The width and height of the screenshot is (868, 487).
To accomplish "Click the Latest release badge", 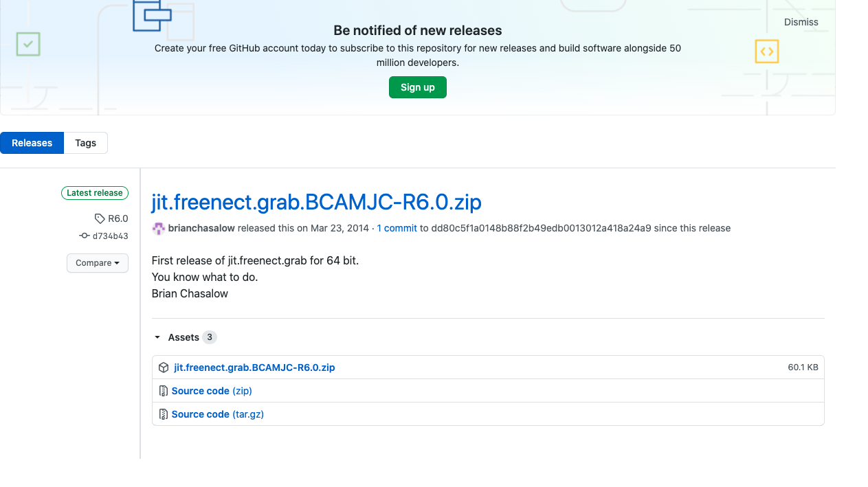I will (95, 193).
